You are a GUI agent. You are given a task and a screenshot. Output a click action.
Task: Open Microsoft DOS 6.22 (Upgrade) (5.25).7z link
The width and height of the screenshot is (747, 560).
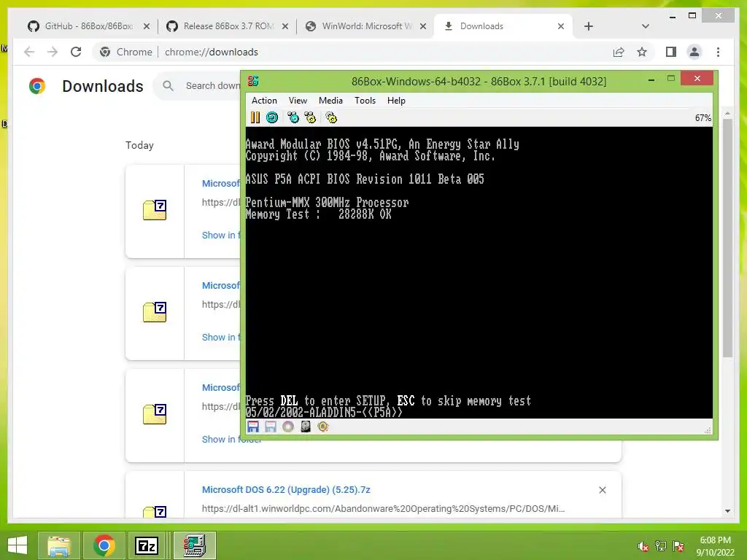[286, 489]
